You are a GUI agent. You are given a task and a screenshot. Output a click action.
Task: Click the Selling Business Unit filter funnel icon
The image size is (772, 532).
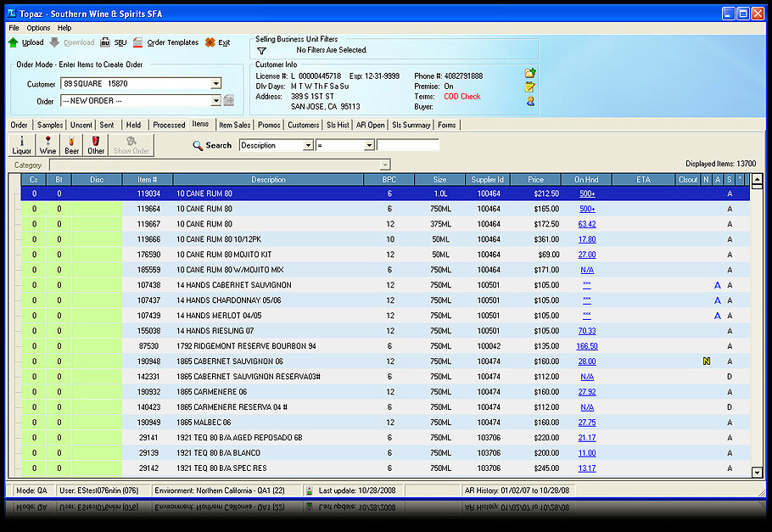click(262, 51)
